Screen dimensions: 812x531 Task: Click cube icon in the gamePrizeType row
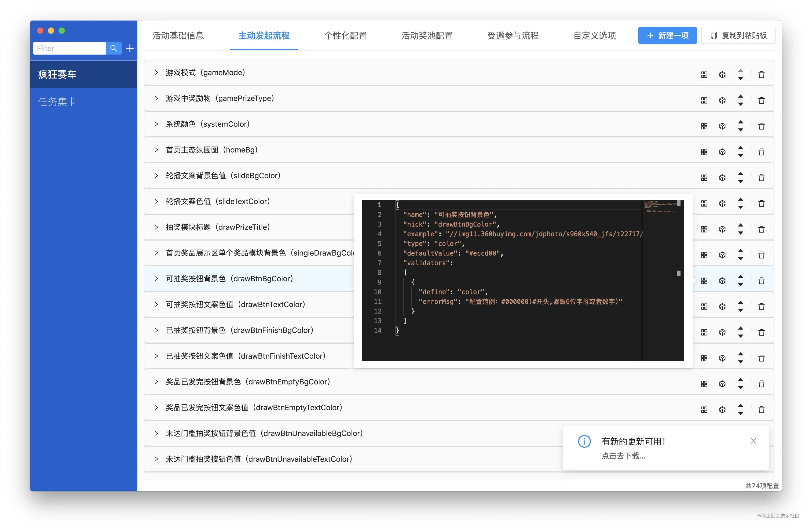(722, 100)
